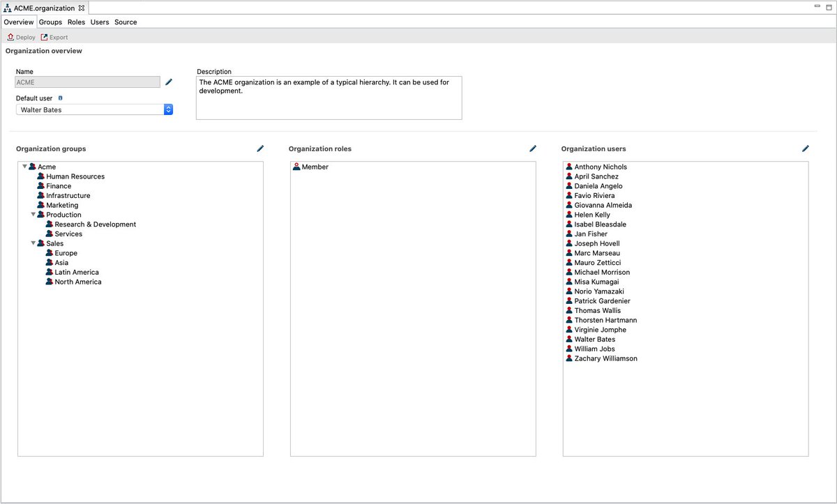Click the Member role icon
The height and width of the screenshot is (504, 837).
coord(296,166)
